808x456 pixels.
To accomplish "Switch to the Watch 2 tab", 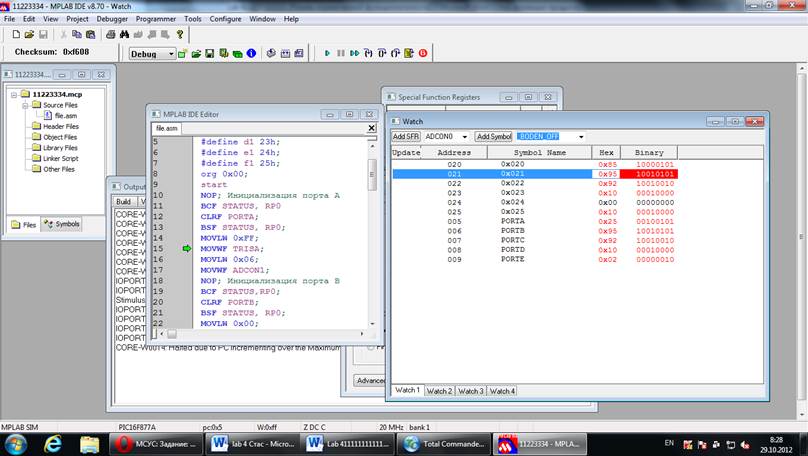I will (x=439, y=391).
